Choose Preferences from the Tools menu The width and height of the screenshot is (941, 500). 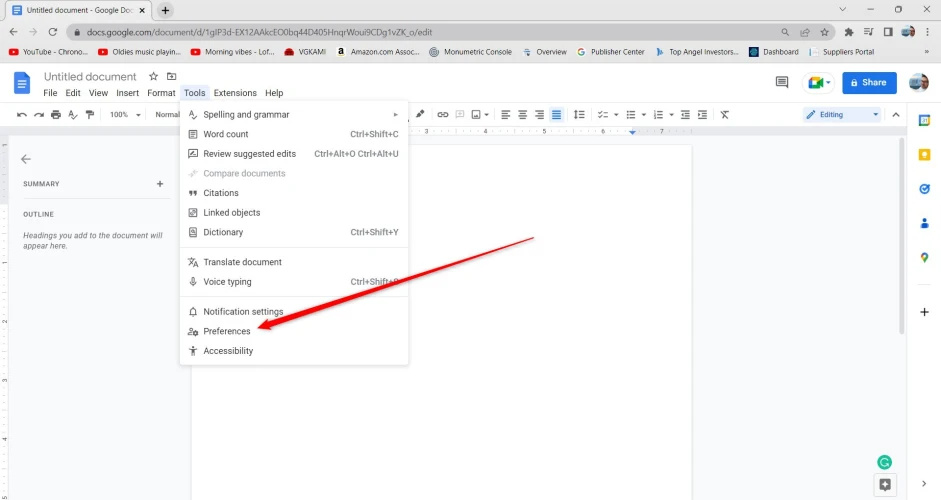[227, 331]
